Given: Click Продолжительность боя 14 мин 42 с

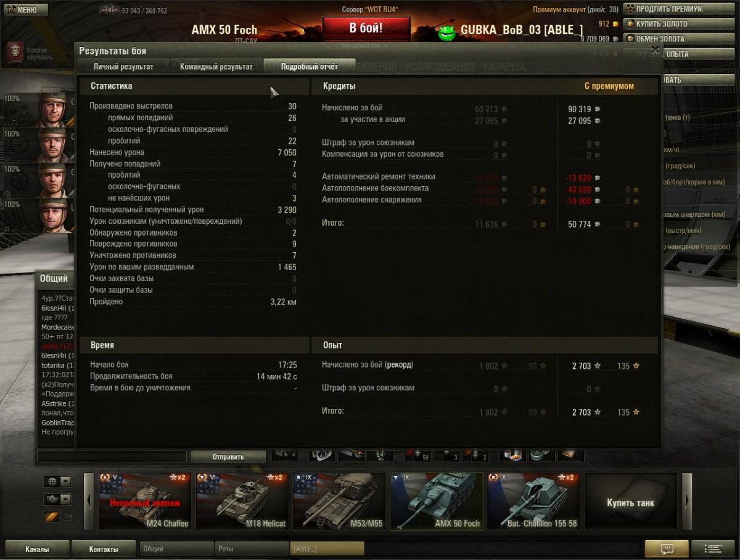Looking at the screenshot, I should tap(277, 376).
